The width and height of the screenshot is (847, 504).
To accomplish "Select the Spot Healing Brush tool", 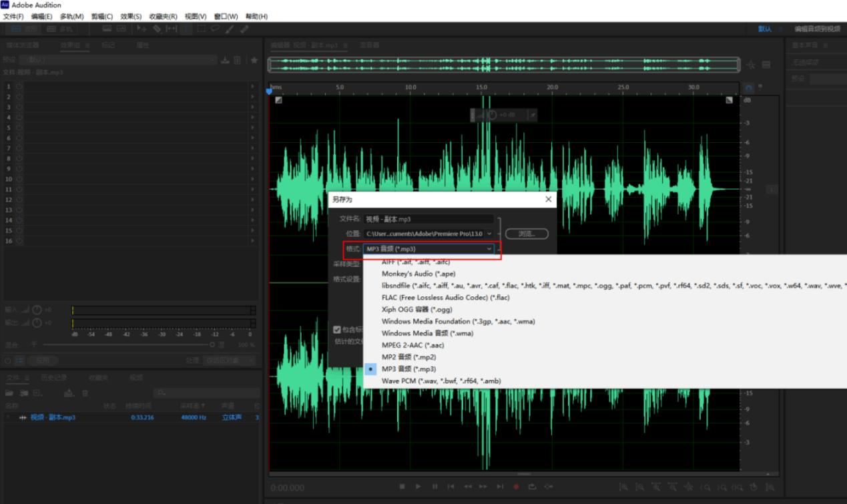I will point(243,29).
